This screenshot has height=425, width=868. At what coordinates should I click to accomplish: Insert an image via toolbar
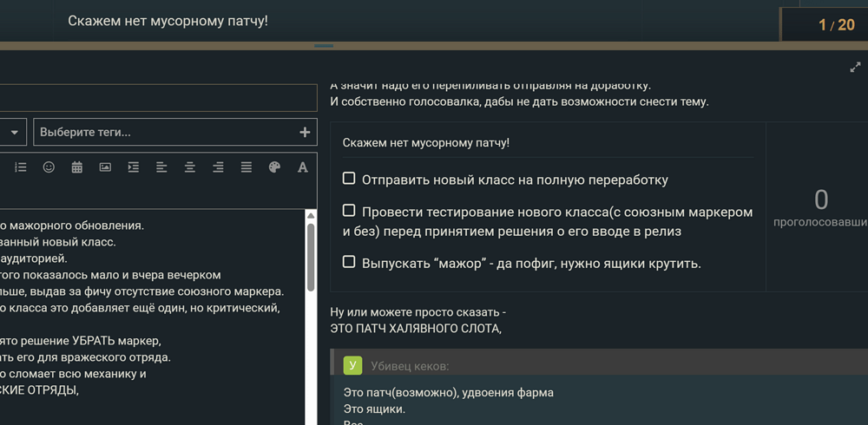tap(105, 167)
